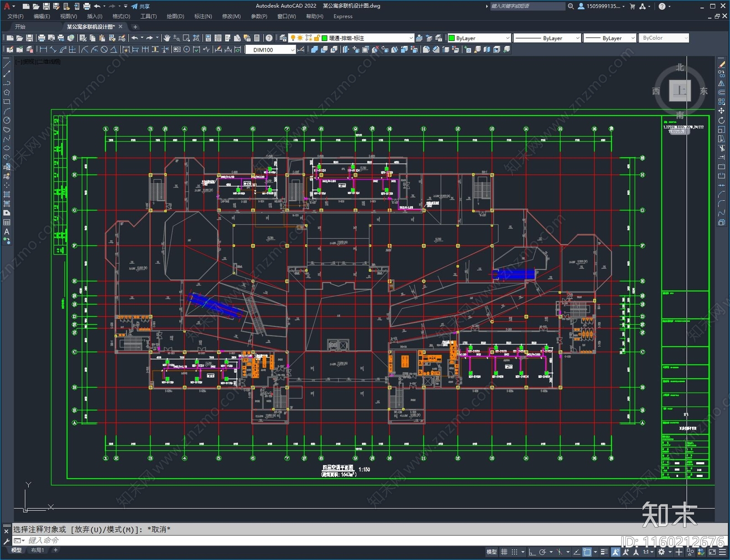730x560 pixels.
Task: Select Zoom Window tool in standard toolbar
Action: click(x=186, y=38)
